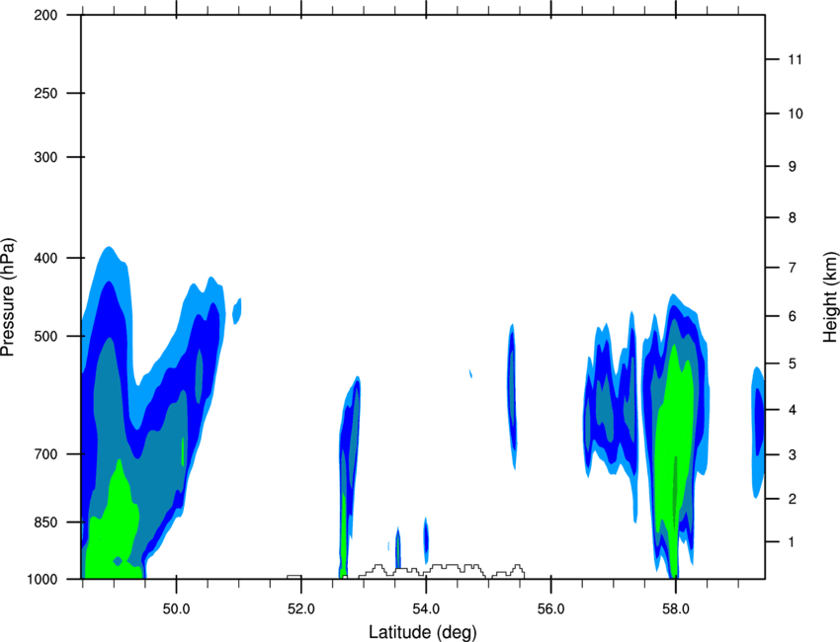840x642 pixels.
Task: Click the 4 km height label
Action: (793, 410)
